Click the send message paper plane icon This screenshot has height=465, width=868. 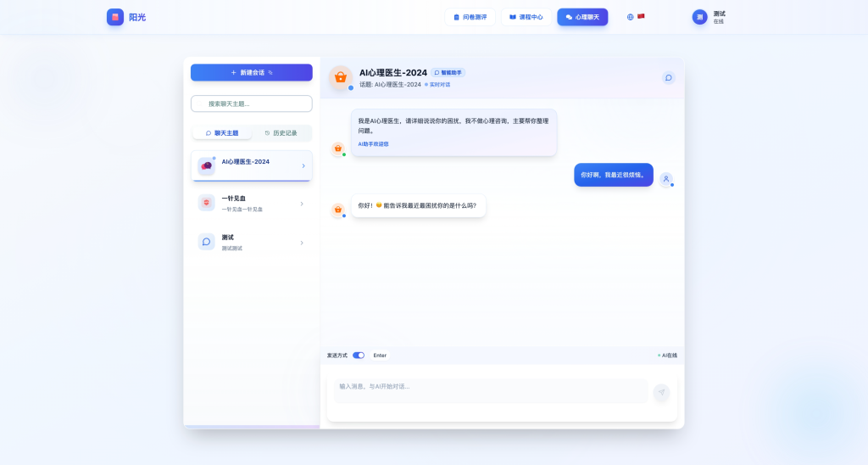click(661, 391)
